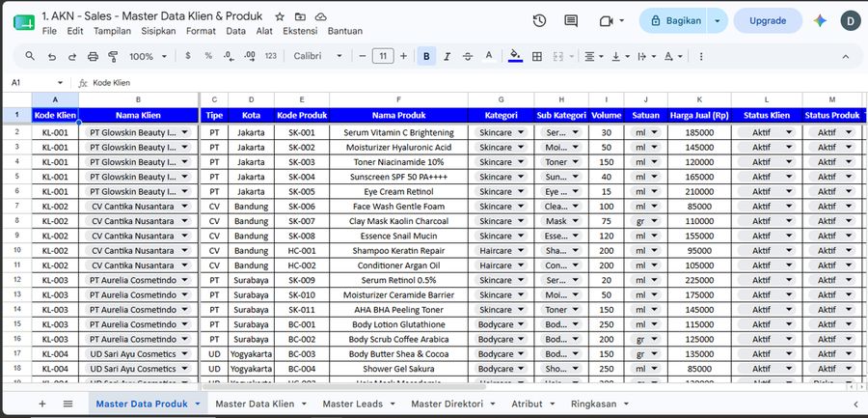The height and width of the screenshot is (418, 868).
Task: Toggle strikethrough formatting
Action: coord(467,56)
